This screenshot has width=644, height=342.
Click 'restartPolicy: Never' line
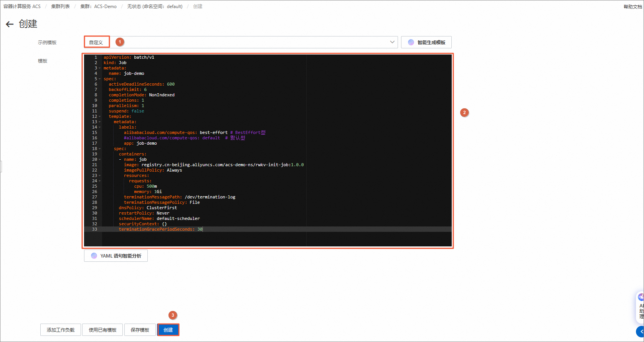[x=144, y=213]
